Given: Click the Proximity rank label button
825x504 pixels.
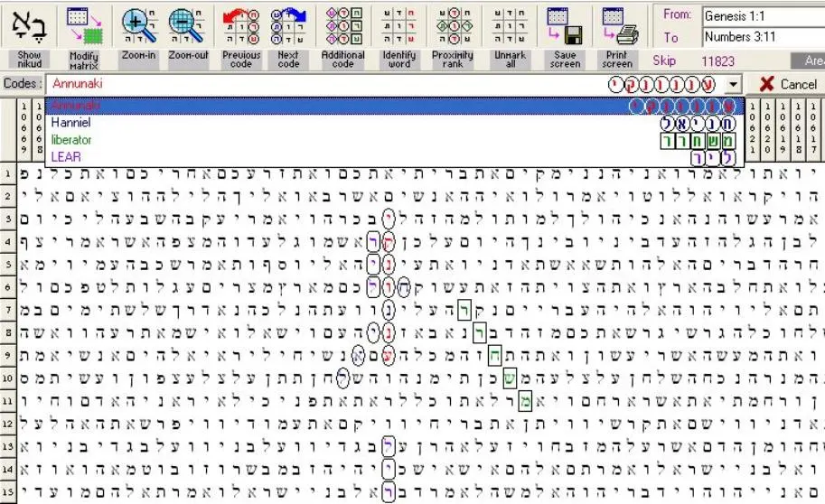Looking at the screenshot, I should (x=453, y=60).
